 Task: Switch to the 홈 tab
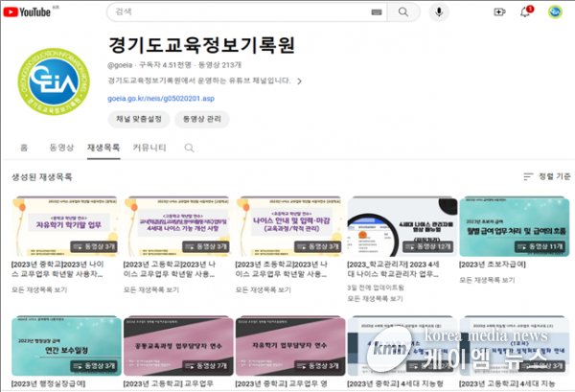tap(24, 148)
